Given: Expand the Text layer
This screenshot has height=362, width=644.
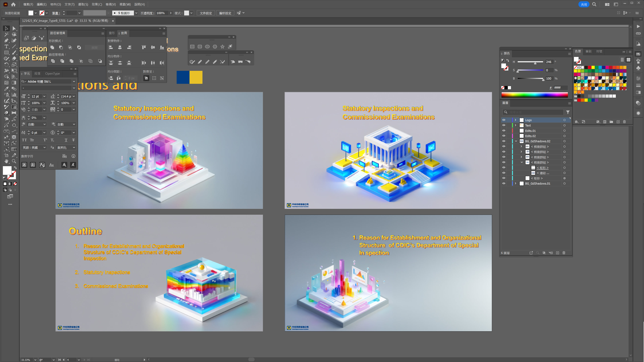Looking at the screenshot, I should (516, 125).
